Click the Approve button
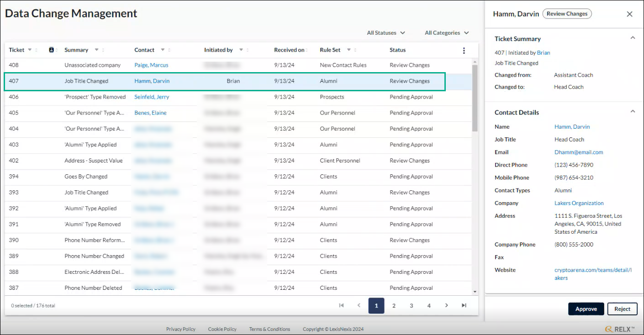The height and width of the screenshot is (335, 644). (x=586, y=309)
